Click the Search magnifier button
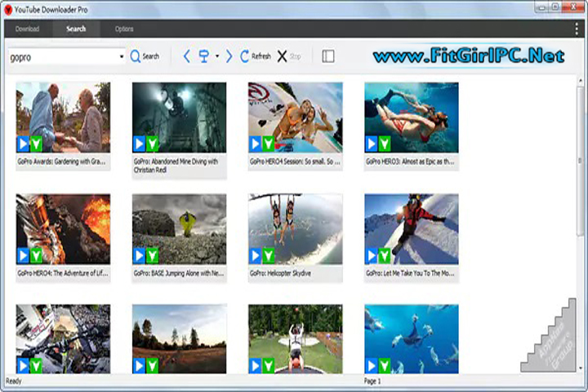 point(145,56)
